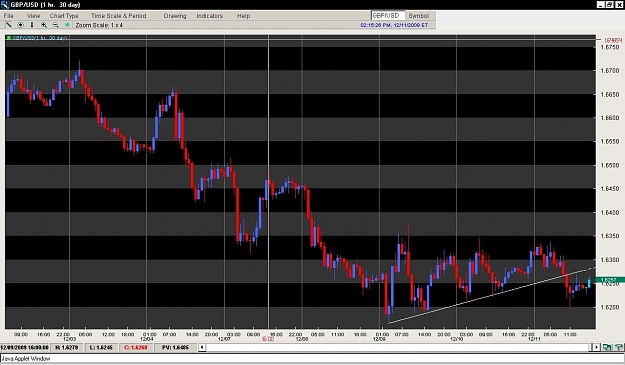Screen dimensions: 625x365
Task: Click the GBP/USD symbol input field
Action: [388, 16]
